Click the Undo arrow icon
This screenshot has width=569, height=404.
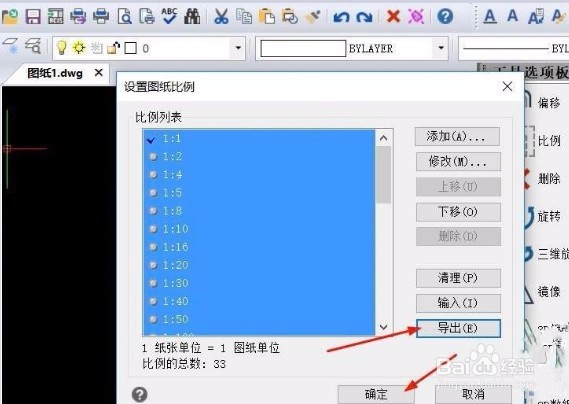coord(341,16)
